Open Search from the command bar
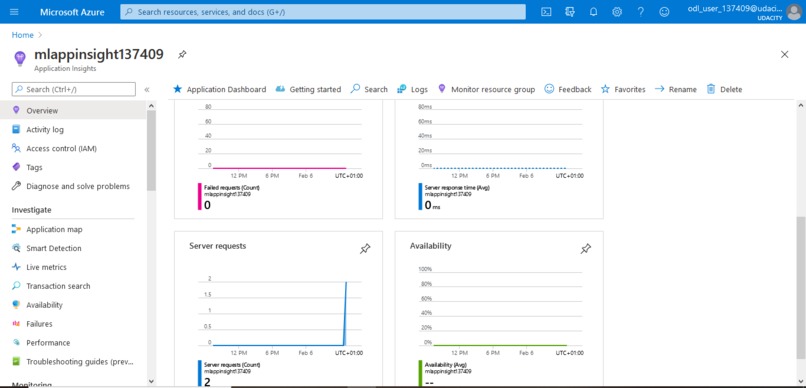This screenshot has height=388, width=806. point(369,89)
